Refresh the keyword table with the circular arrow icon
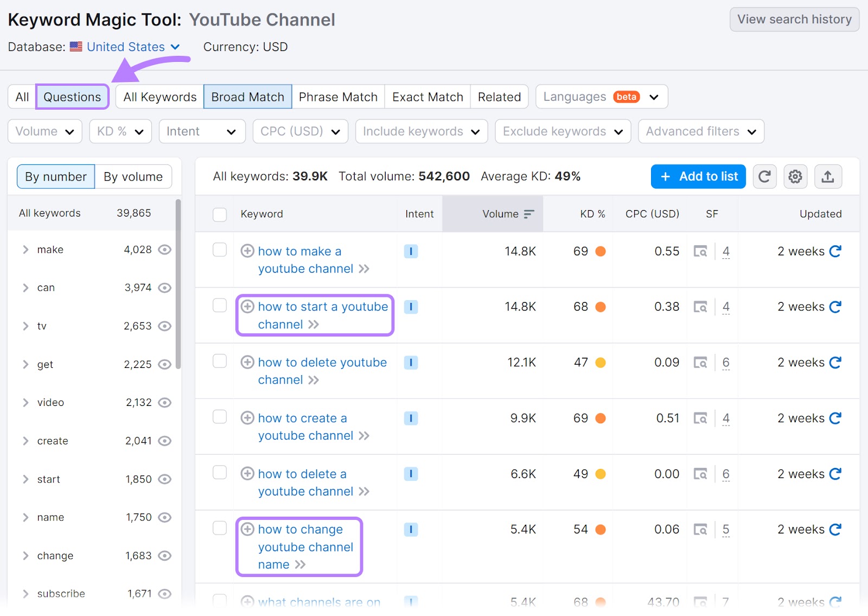 [764, 176]
